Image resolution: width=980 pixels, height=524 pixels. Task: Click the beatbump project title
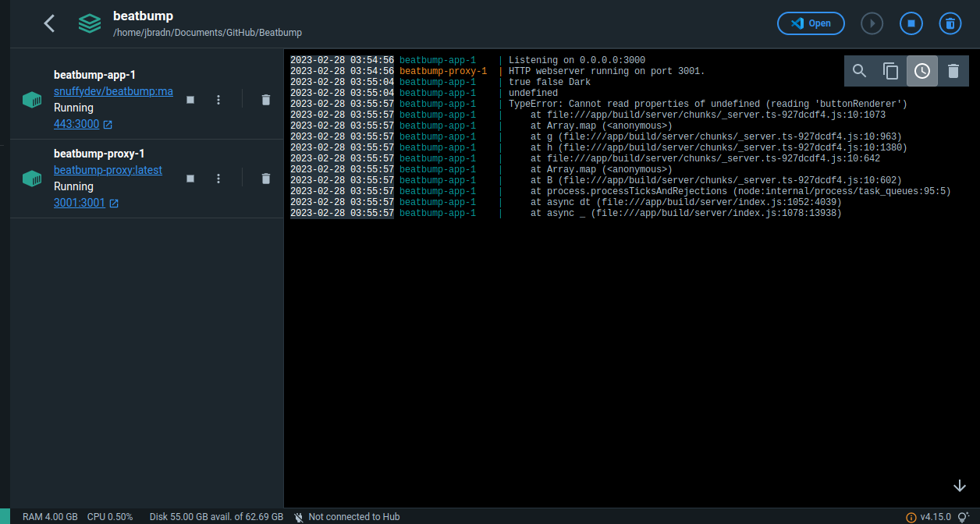click(x=143, y=15)
